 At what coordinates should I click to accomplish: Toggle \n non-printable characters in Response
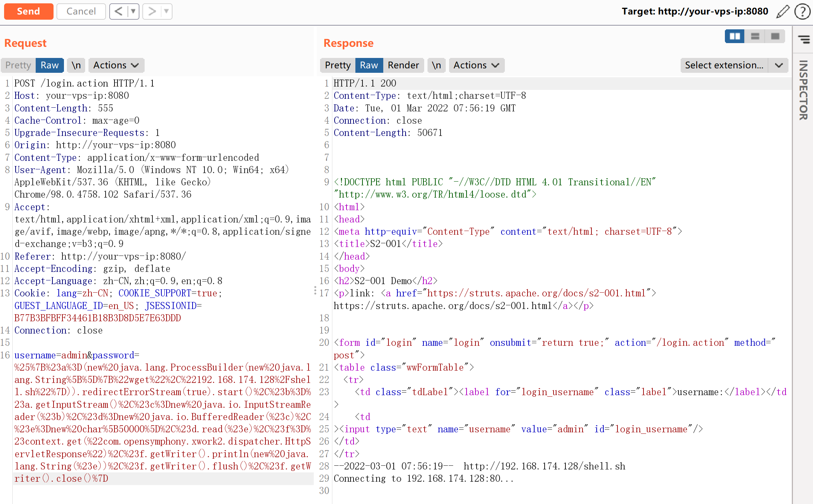tap(436, 65)
